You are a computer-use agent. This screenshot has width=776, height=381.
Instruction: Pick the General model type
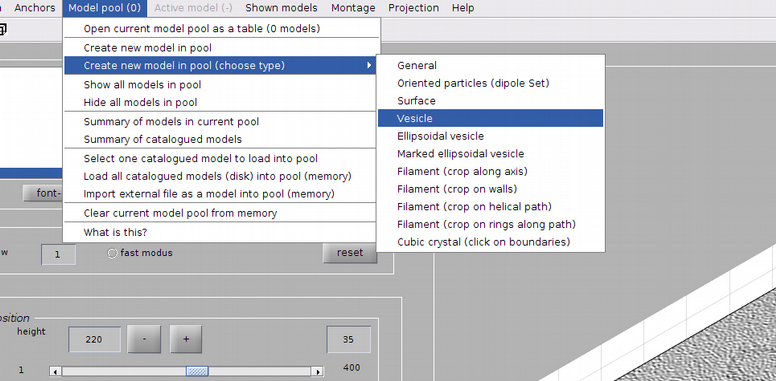click(490, 65)
